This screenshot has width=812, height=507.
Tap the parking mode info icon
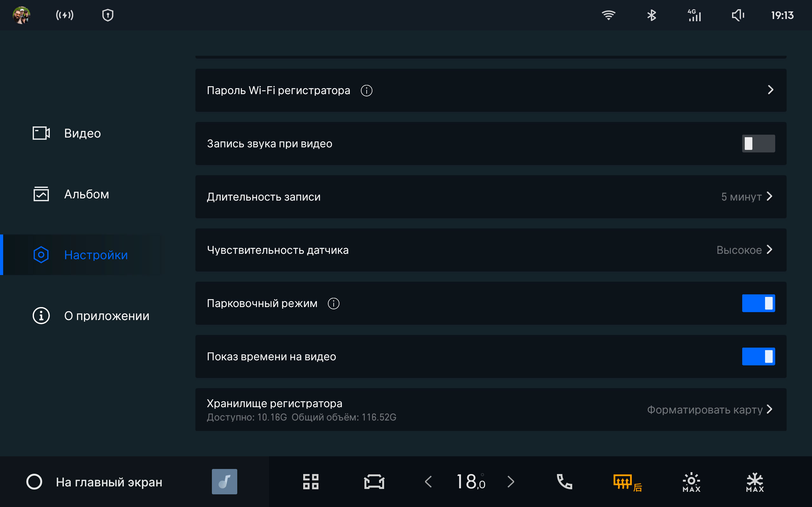[x=334, y=304]
